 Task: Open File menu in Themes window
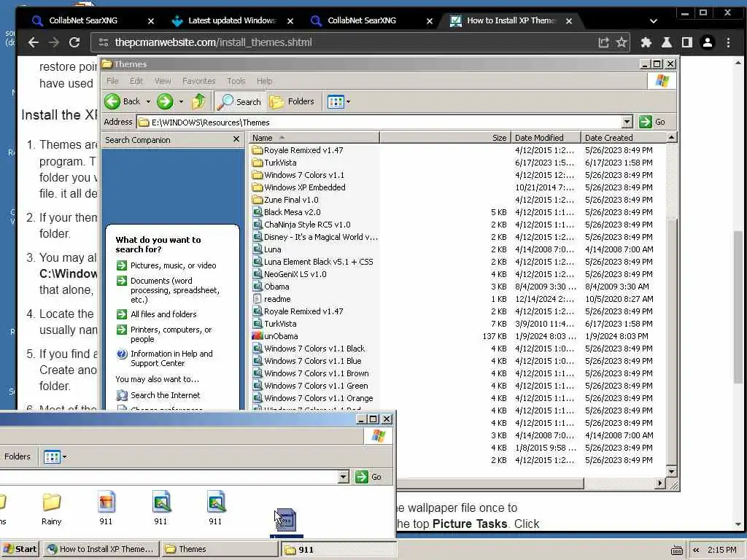point(112,81)
